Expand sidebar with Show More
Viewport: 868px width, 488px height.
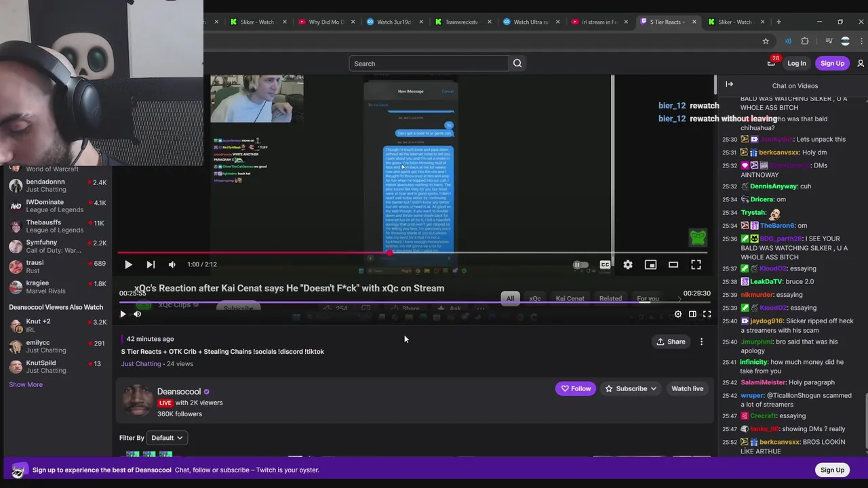click(x=26, y=384)
